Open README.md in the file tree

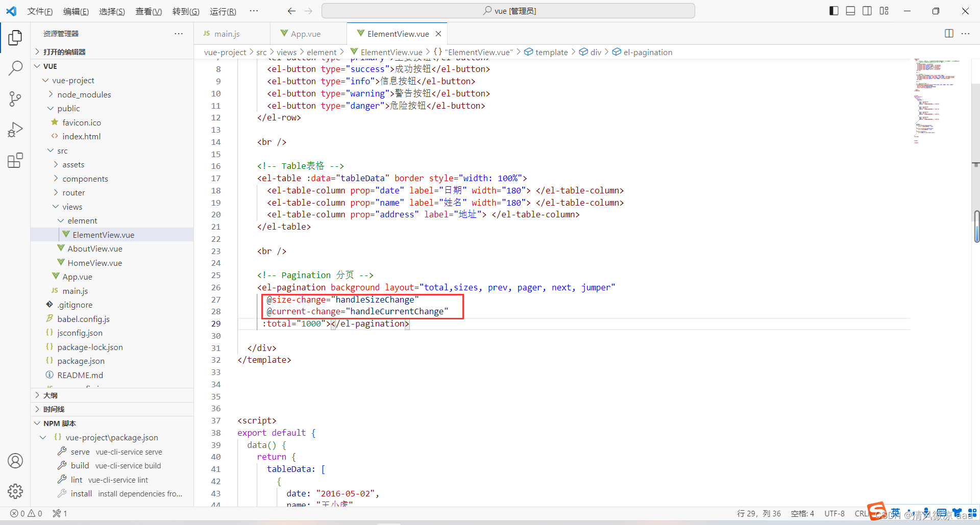80,376
